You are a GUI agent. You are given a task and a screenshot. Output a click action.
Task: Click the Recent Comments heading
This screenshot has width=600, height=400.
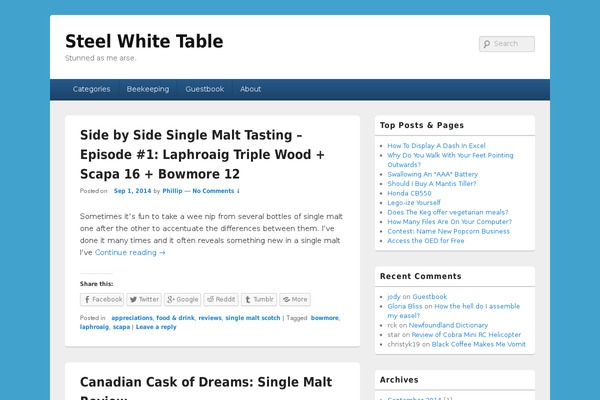421,276
